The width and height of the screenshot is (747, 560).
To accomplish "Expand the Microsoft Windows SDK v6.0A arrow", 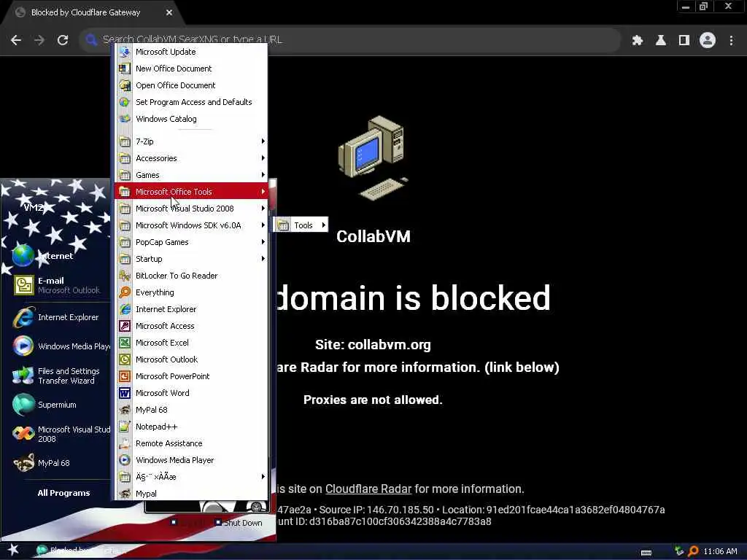I will pos(263,225).
